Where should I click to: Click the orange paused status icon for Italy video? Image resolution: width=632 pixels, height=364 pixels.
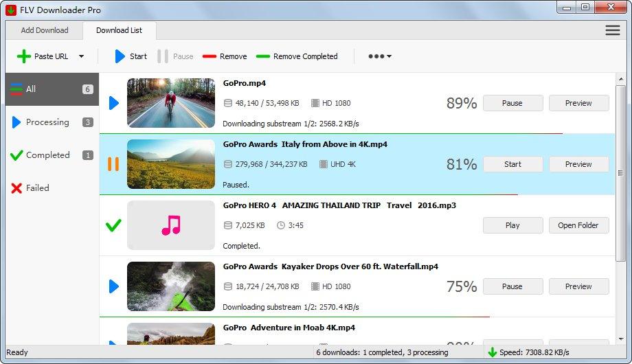(113, 164)
